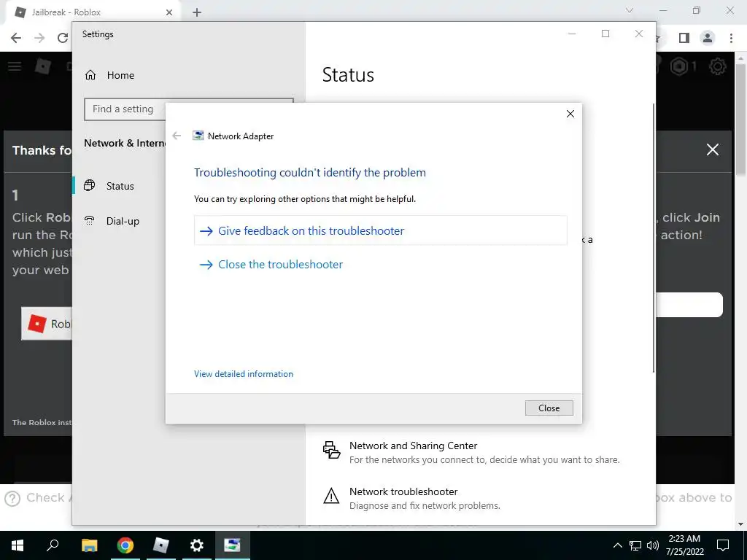Click the Dial-up phone icon

(90, 220)
